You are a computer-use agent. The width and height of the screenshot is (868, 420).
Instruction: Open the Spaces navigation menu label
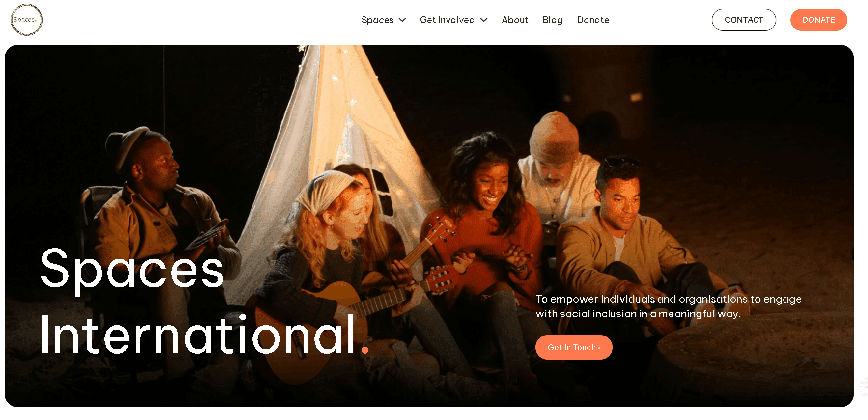pyautogui.click(x=377, y=20)
